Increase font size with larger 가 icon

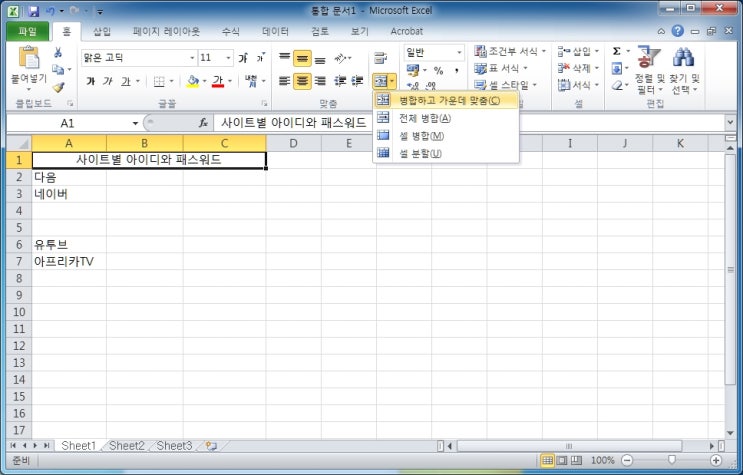tap(244, 58)
